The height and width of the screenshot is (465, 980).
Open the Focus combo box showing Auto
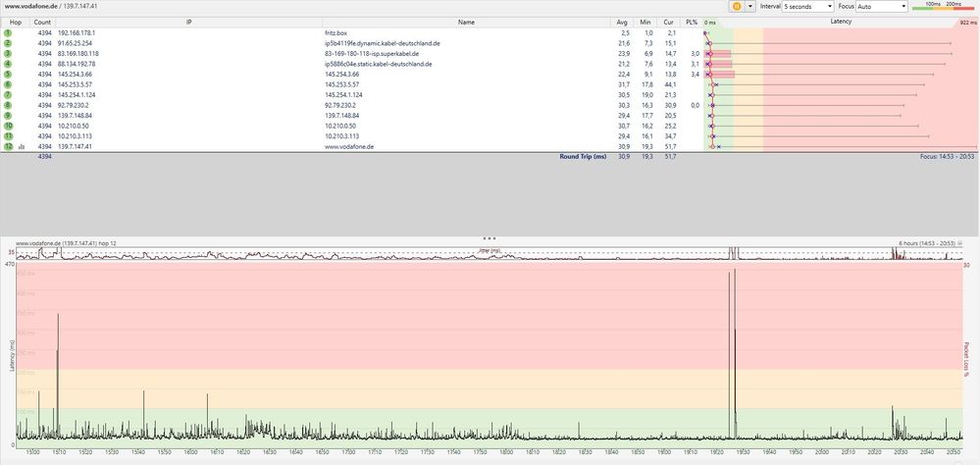click(881, 6)
